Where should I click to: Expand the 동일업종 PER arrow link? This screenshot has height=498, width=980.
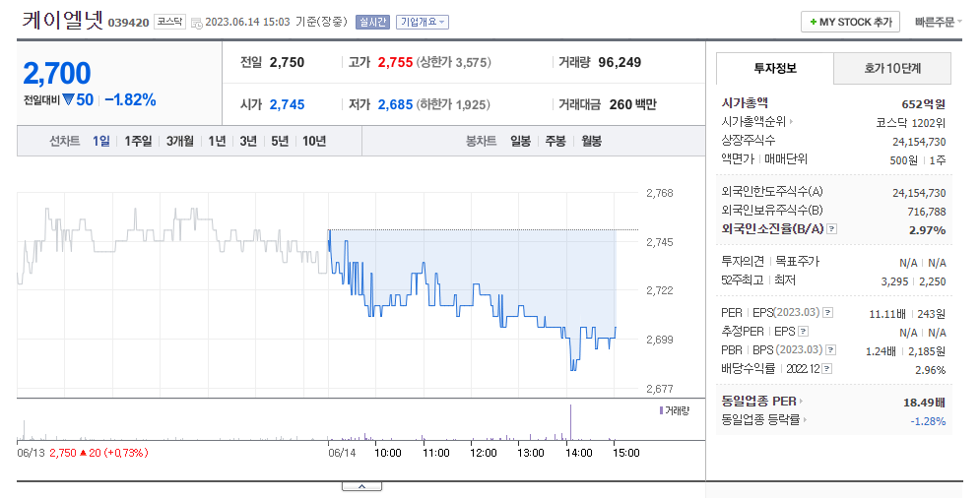[x=801, y=402]
